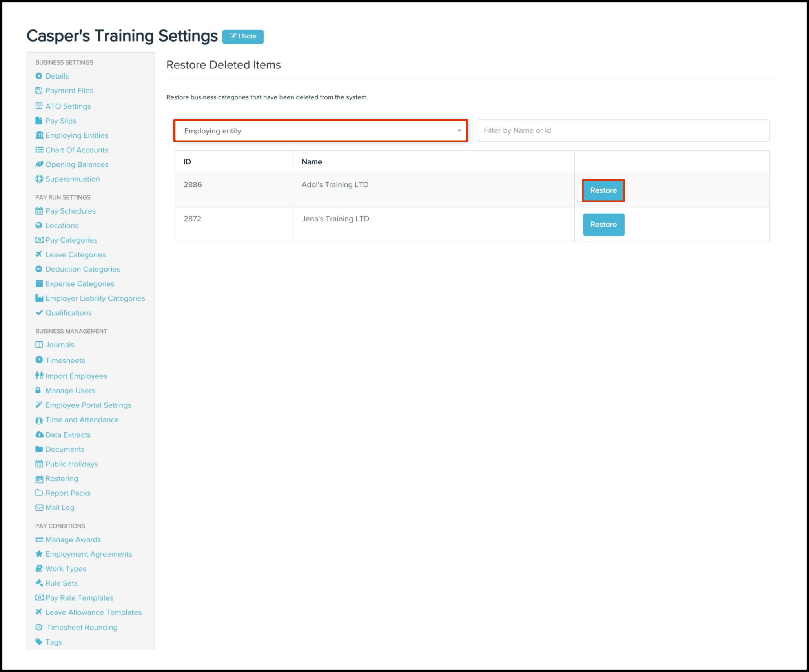The image size is (809, 672).
Task: Click the star icon beside Employment Agreements
Action: 39,554
